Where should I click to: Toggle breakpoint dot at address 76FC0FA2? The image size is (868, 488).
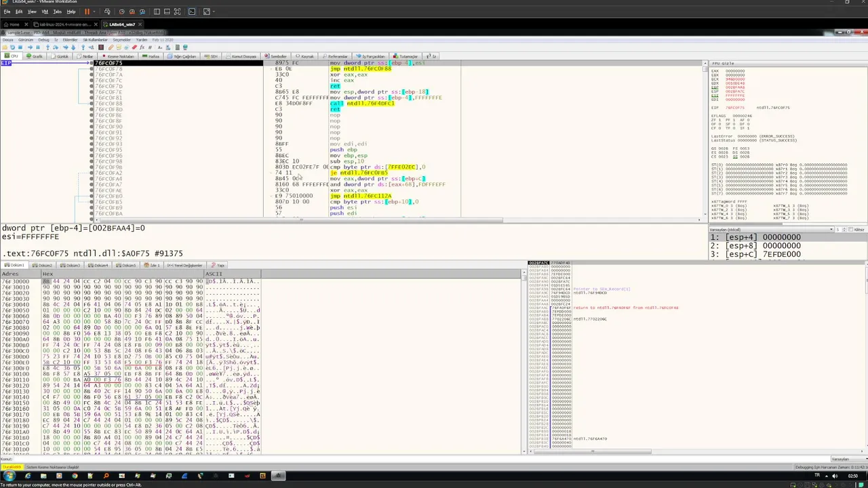coord(92,173)
